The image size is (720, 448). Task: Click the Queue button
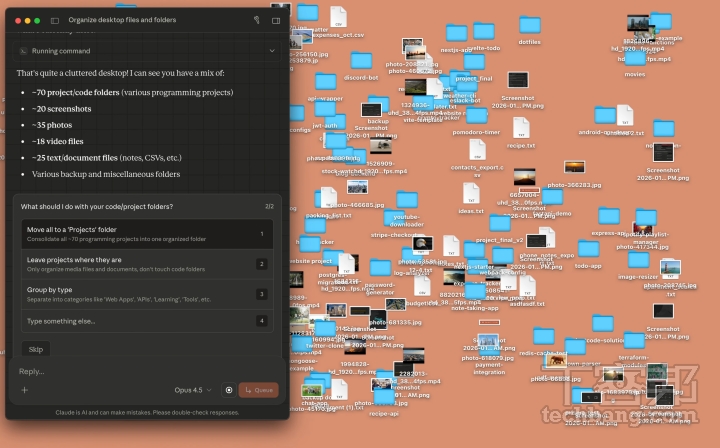[259, 390]
